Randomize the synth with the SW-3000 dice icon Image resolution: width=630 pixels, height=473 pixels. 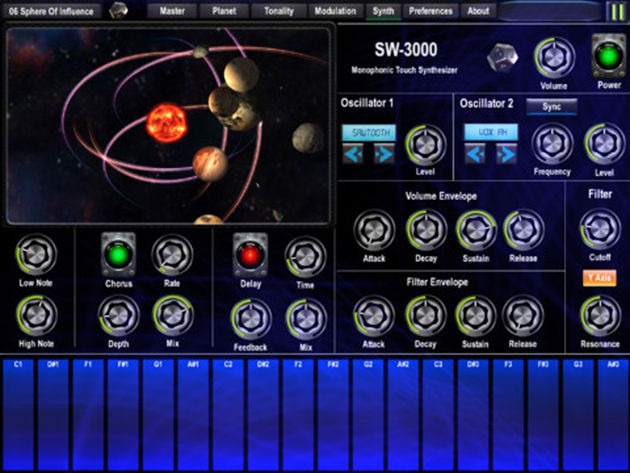coord(502,57)
